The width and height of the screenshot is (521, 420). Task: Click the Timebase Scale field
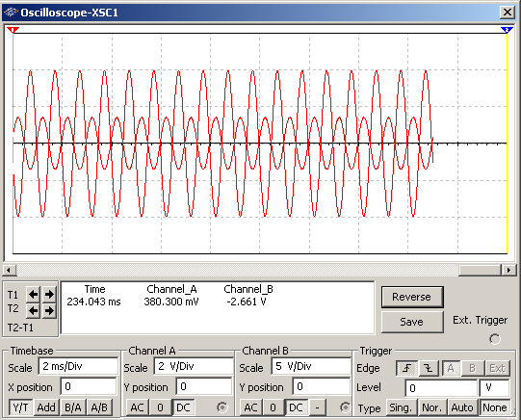(x=78, y=366)
